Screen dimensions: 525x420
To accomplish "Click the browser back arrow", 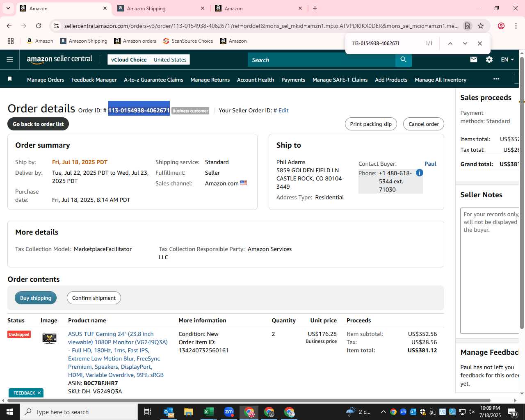I will coord(9,26).
